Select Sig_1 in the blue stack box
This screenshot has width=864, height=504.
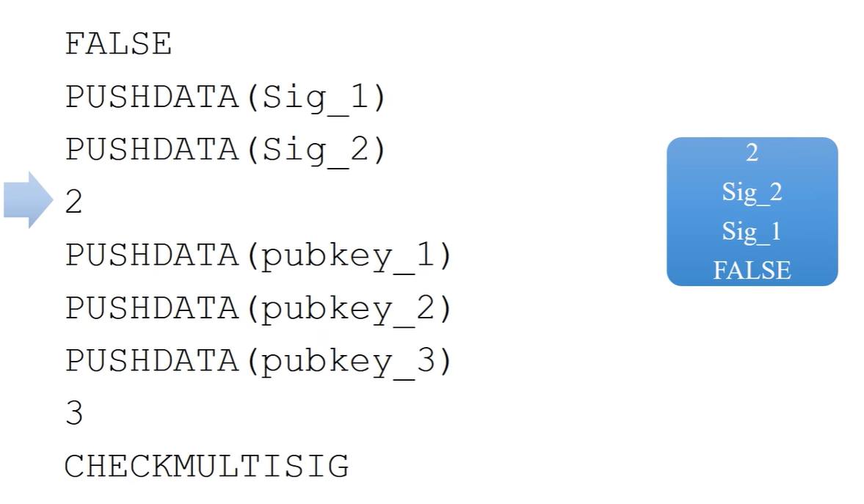click(752, 232)
